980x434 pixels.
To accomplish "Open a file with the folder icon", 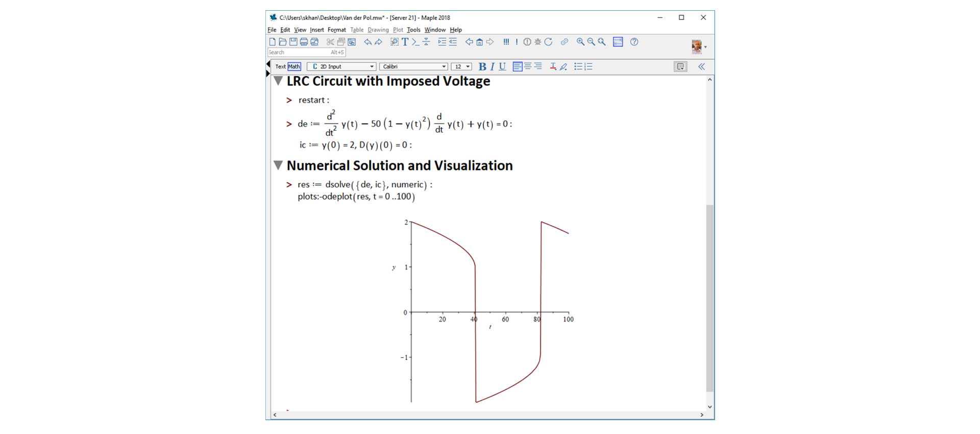I will pos(282,42).
